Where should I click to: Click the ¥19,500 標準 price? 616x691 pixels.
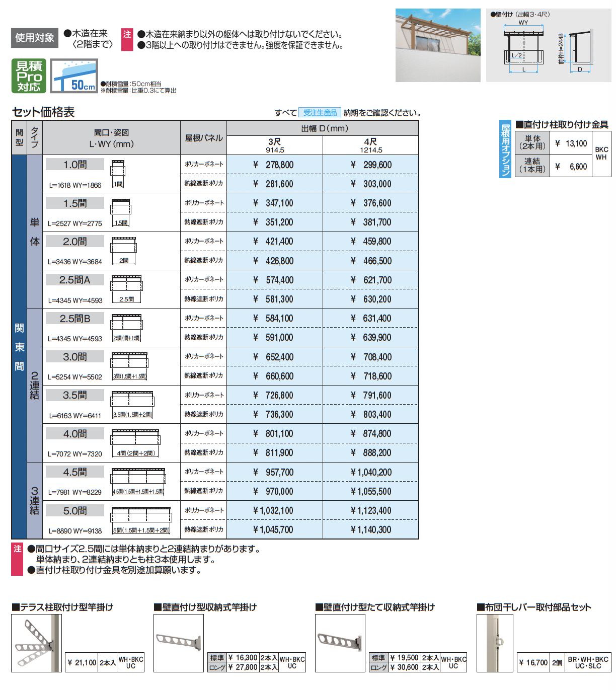404,657
